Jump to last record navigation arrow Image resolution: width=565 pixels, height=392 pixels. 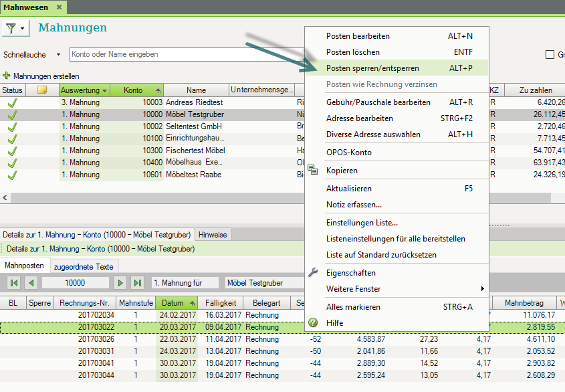(x=137, y=283)
